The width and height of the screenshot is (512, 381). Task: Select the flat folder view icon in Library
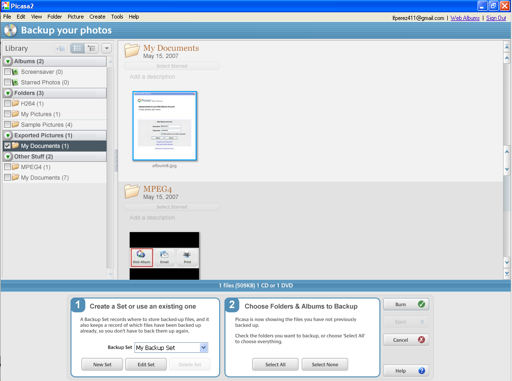77,48
